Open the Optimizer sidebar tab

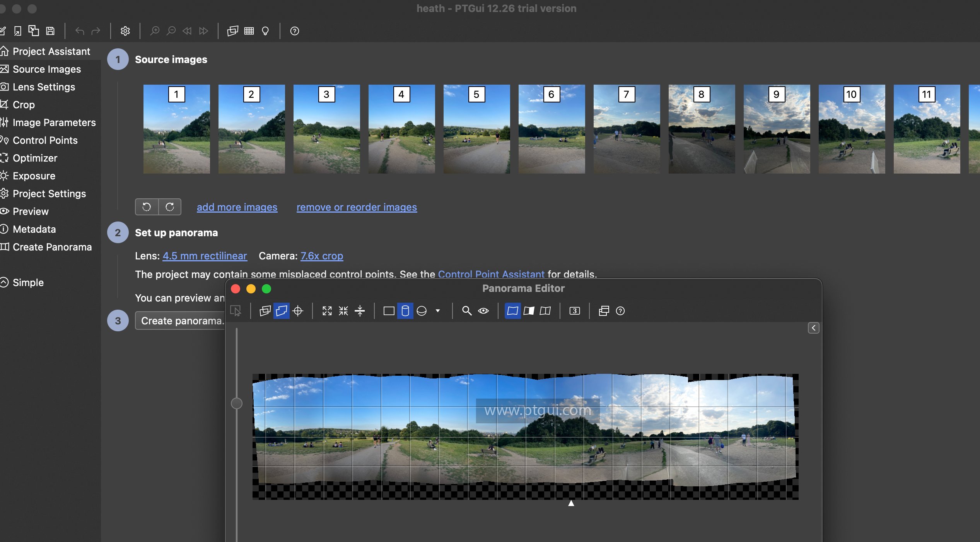35,158
